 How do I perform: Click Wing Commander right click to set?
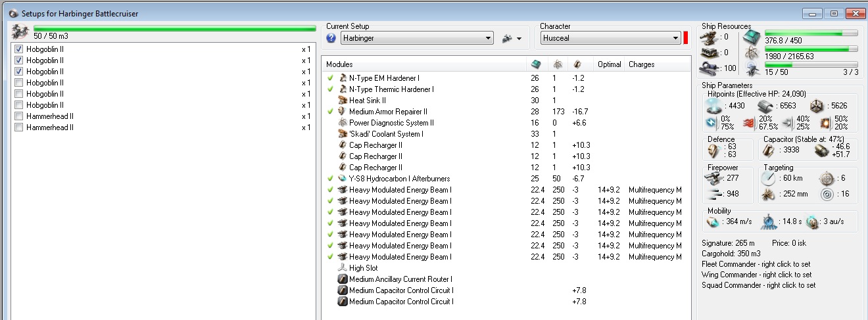[757, 275]
